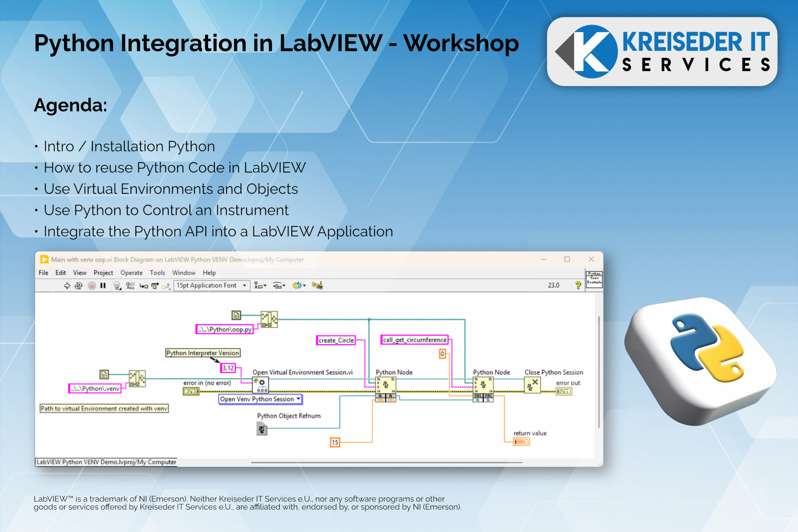The width and height of the screenshot is (798, 532).
Task: Click the block diagram horizontal scrollbar
Action: (x=387, y=462)
